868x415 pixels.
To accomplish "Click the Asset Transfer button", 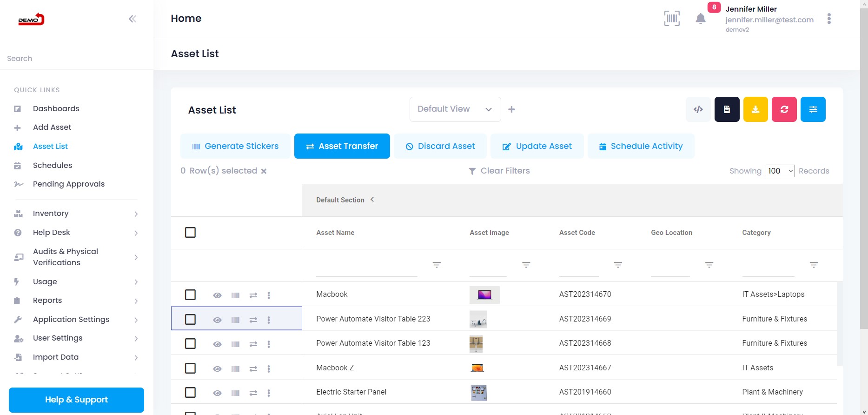I will point(342,146).
